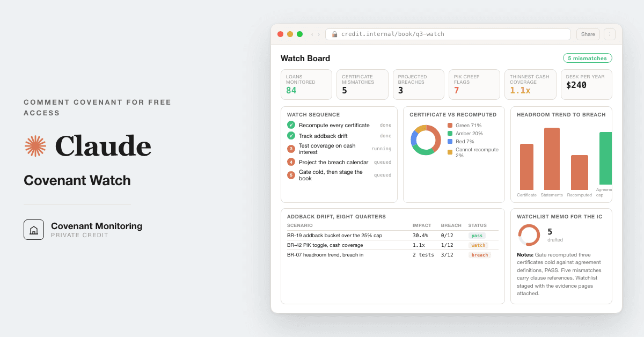This screenshot has height=337, width=644.
Task: Open the Desk Per Year $240 card
Action: [587, 85]
